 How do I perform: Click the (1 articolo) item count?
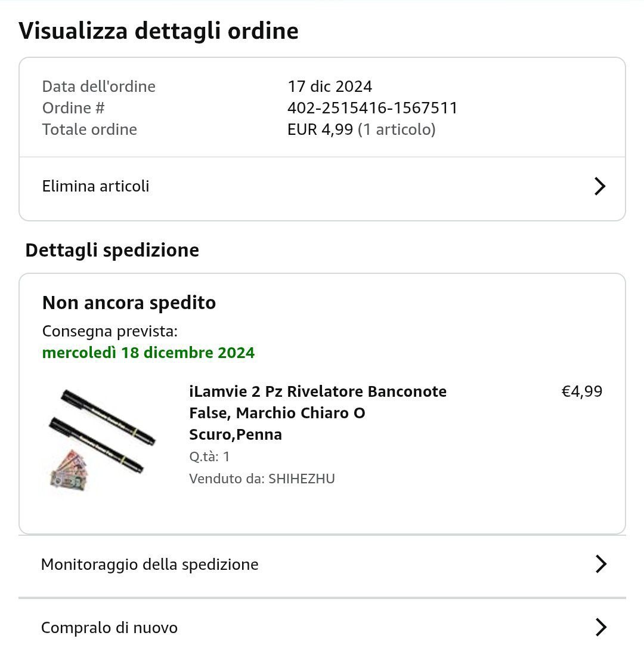(x=397, y=129)
